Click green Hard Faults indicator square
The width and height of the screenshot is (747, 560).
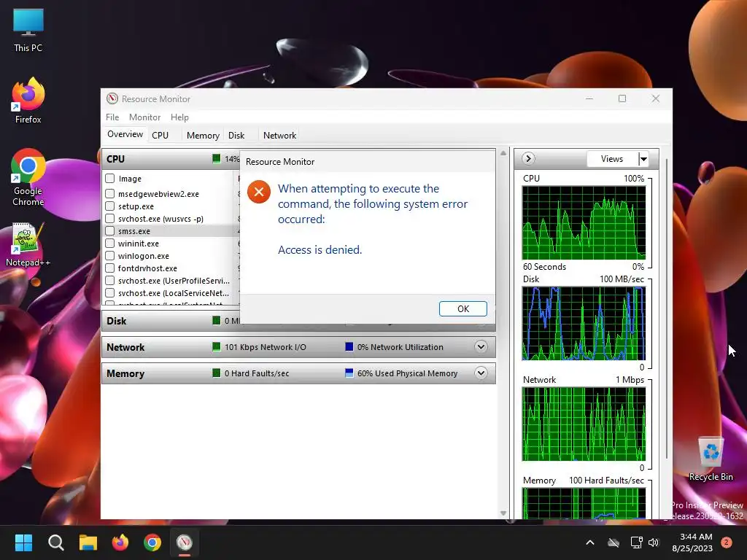216,373
